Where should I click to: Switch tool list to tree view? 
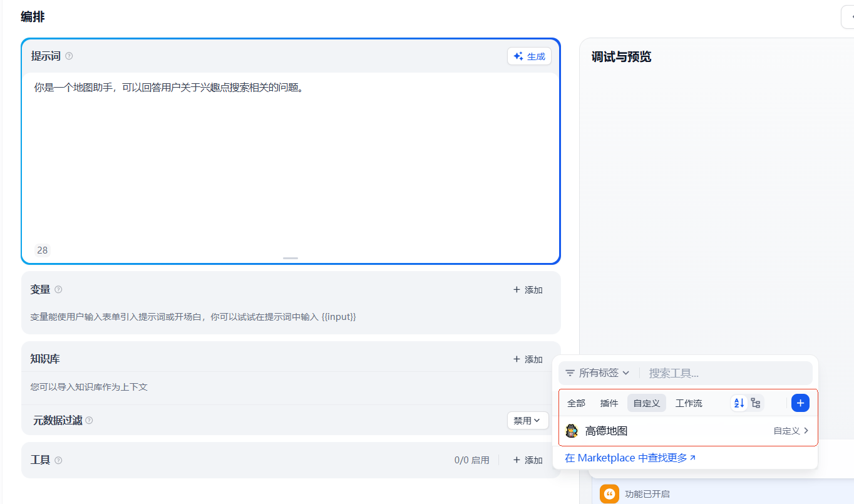[756, 403]
